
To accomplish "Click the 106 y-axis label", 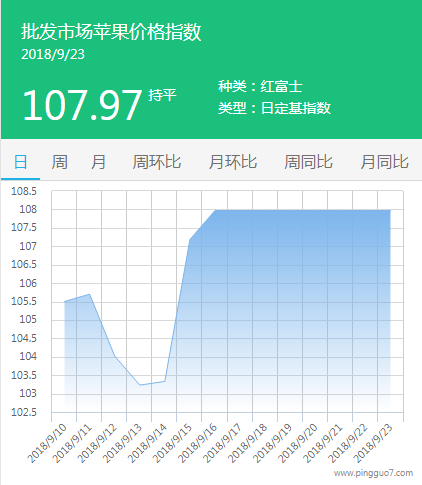I will pos(28,283).
